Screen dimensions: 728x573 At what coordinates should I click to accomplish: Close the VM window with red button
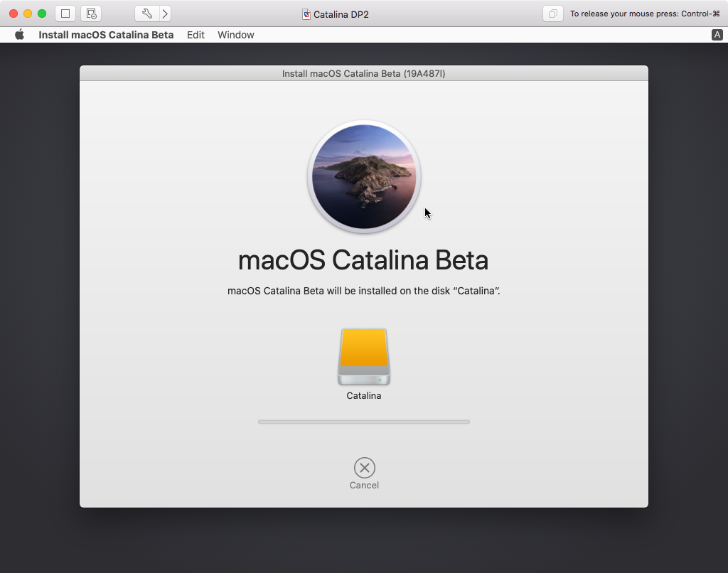pyautogui.click(x=14, y=14)
